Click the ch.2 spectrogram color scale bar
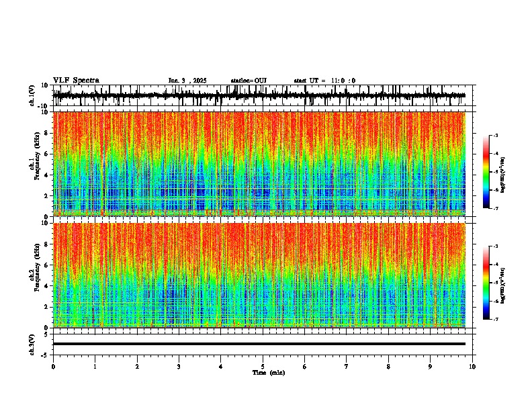Screen dimensions: 532x411 click(x=486, y=283)
